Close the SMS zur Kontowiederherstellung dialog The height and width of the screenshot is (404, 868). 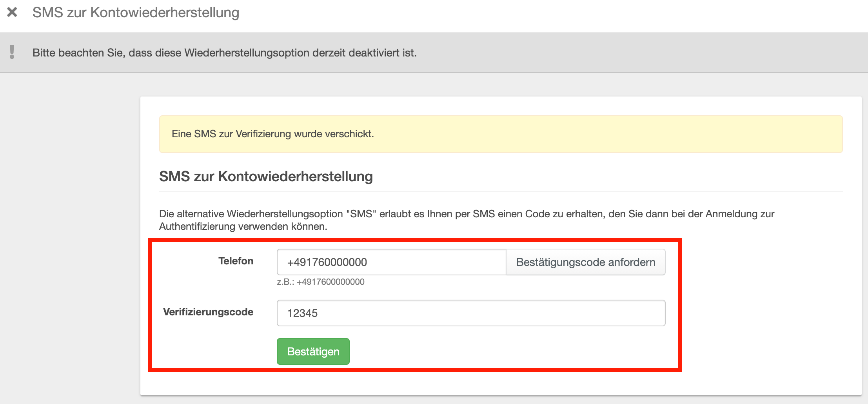[12, 12]
